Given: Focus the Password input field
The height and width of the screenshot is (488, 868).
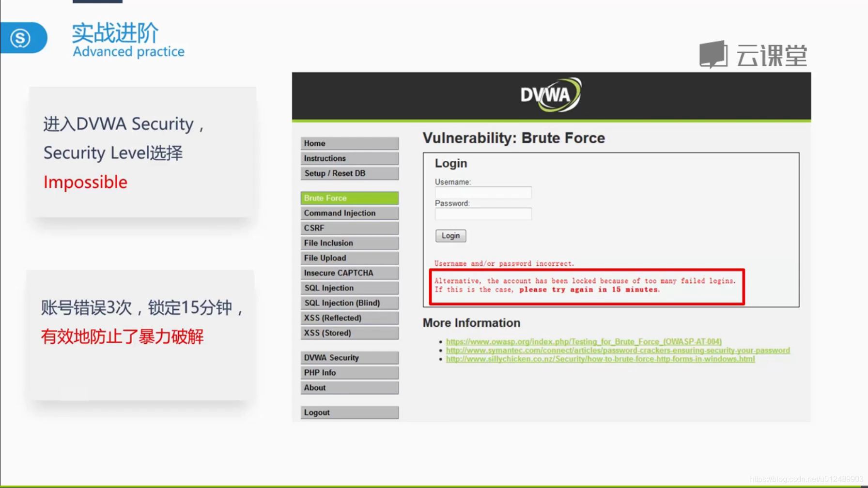Looking at the screenshot, I should coord(483,214).
